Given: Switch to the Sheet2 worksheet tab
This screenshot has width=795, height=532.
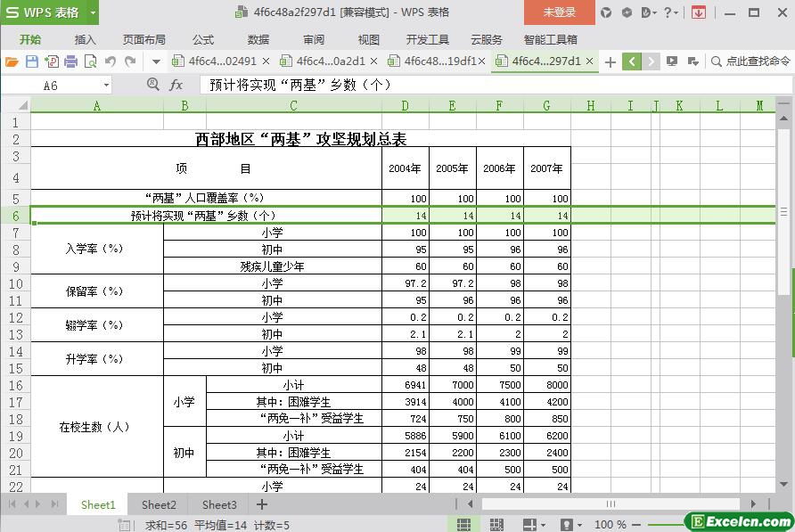Looking at the screenshot, I should tap(159, 504).
